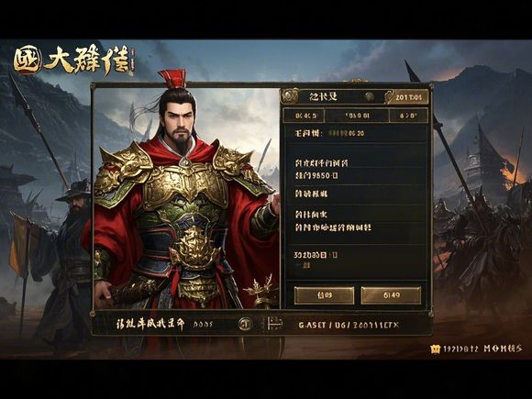Image resolution: width=532 pixels, height=399 pixels.
Task: Click the square gold logo at top left
Action: pos(28,60)
